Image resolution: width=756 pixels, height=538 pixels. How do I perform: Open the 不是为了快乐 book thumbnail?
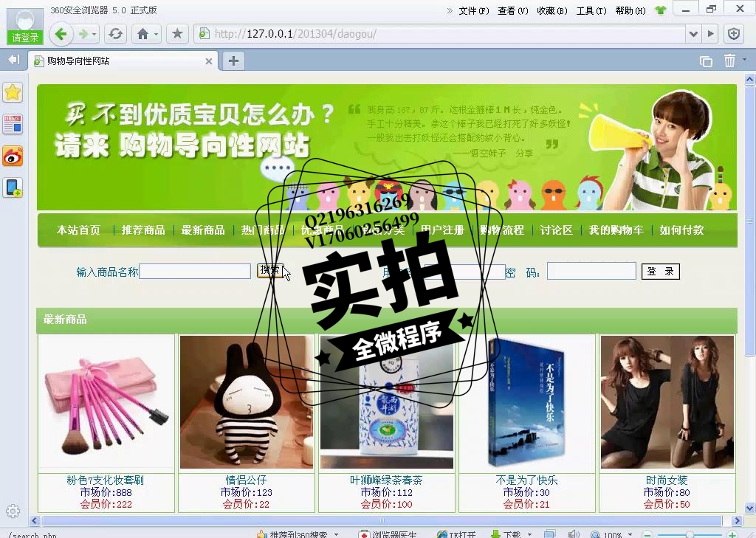pos(526,402)
